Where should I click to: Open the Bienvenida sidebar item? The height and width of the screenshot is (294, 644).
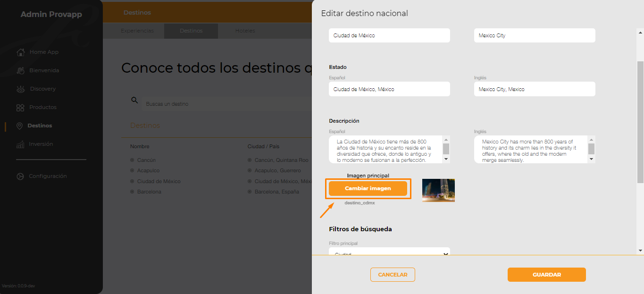click(44, 70)
